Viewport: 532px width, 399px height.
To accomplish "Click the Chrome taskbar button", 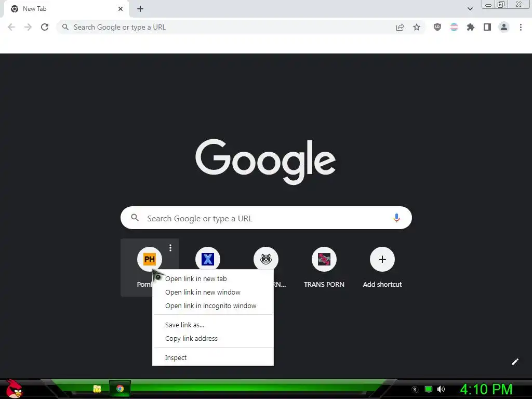I will click(120, 389).
